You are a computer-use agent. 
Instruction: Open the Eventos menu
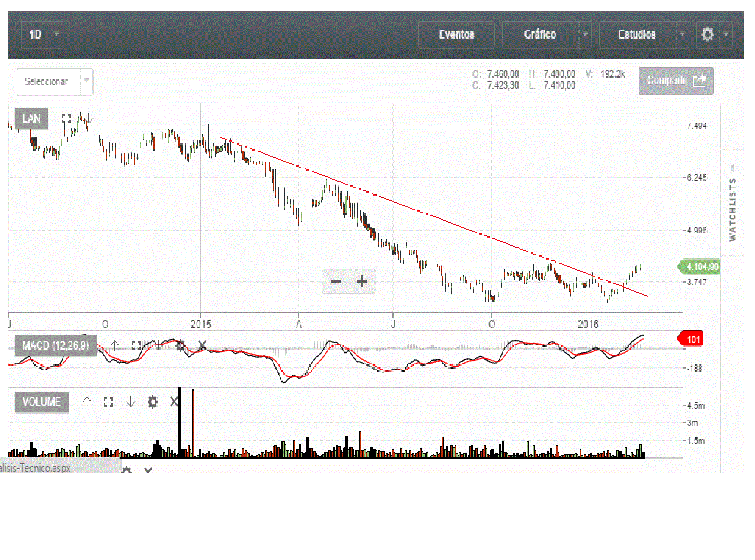[x=456, y=34]
